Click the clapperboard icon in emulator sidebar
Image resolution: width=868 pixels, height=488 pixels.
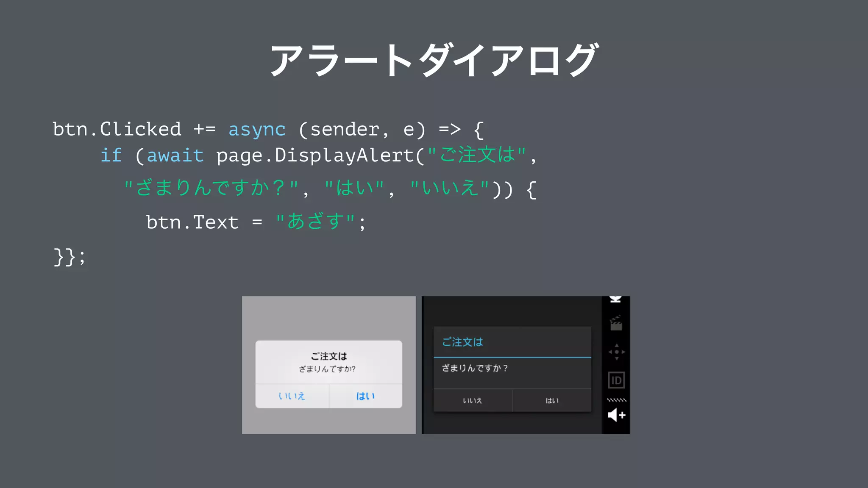616,323
